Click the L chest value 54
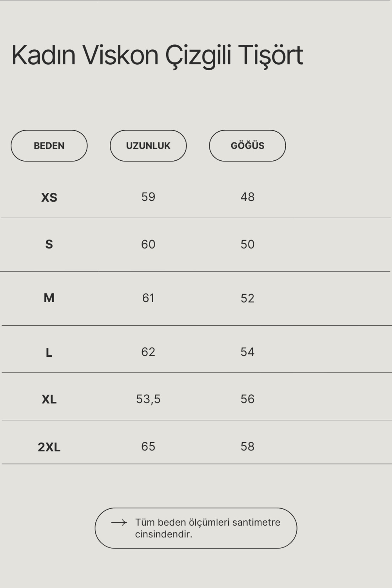 coord(247,352)
